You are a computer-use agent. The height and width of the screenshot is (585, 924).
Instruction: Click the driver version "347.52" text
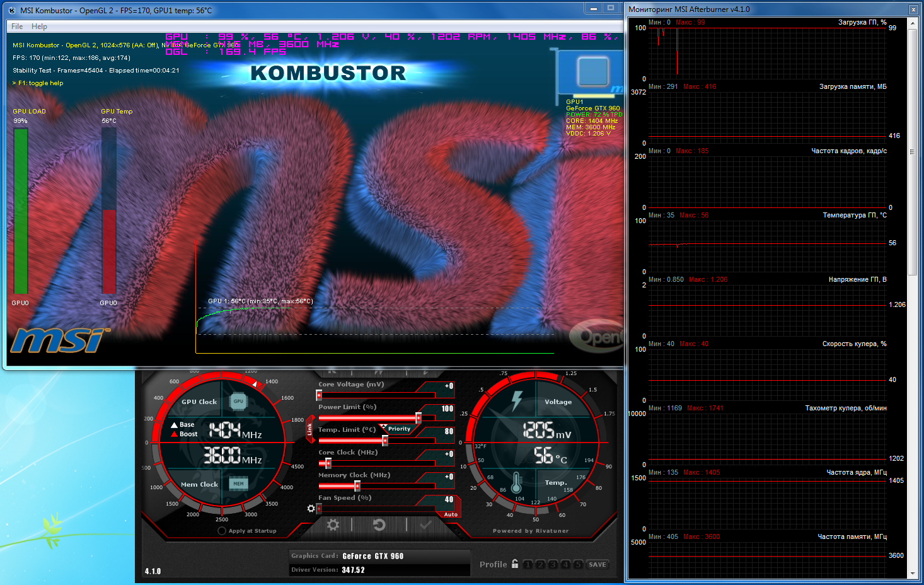pyautogui.click(x=354, y=570)
